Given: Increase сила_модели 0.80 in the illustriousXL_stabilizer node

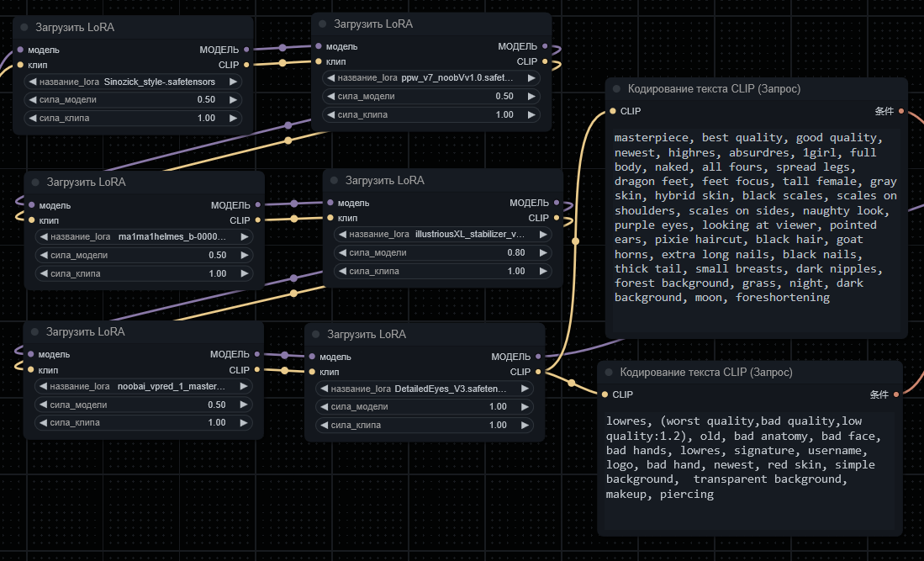Looking at the screenshot, I should click(x=543, y=253).
